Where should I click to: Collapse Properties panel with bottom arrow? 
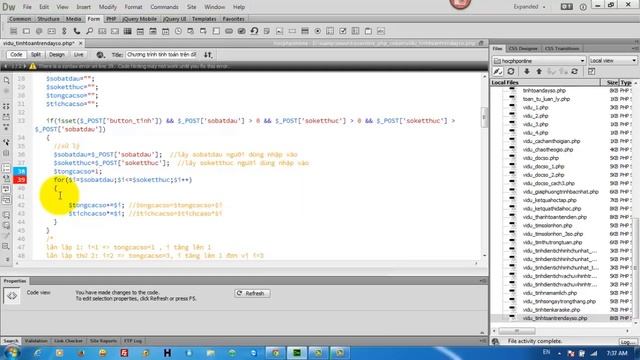point(482,333)
